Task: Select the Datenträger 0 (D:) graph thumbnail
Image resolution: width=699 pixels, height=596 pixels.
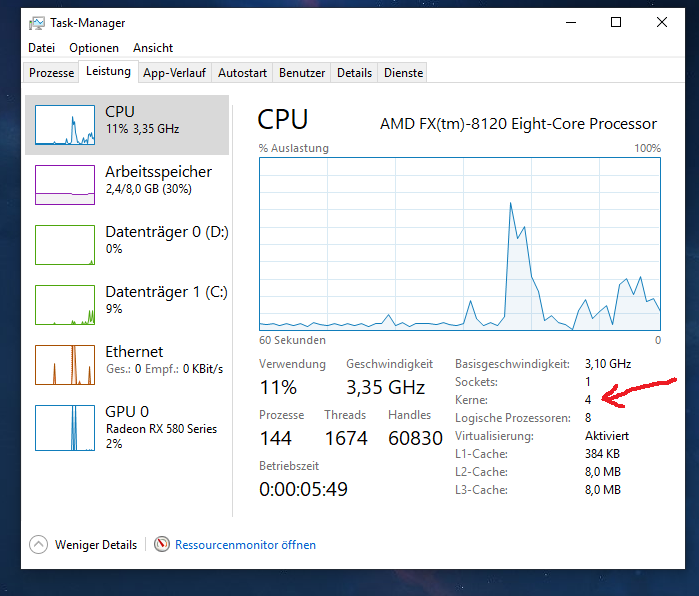Action: tap(65, 245)
